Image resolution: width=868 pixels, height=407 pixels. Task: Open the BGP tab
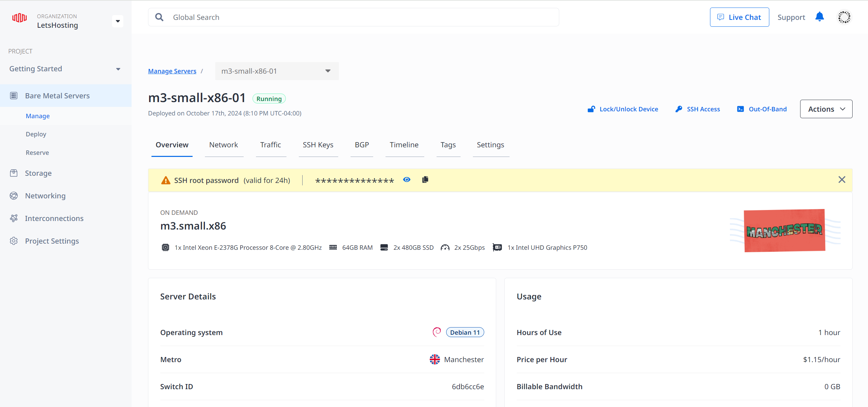[x=362, y=145]
